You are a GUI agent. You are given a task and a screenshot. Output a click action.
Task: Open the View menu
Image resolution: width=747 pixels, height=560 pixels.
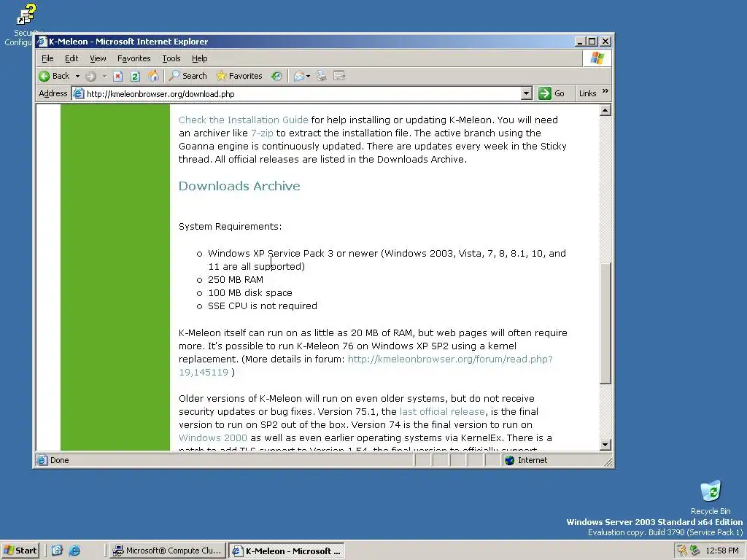click(98, 58)
